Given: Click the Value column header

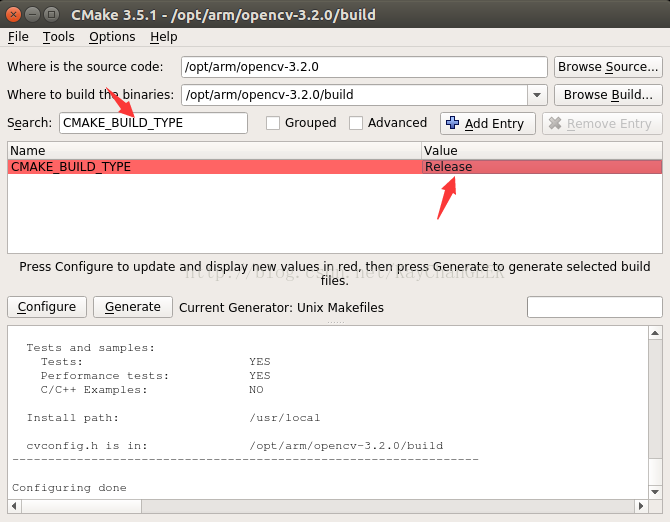Looking at the screenshot, I should pos(542,151).
